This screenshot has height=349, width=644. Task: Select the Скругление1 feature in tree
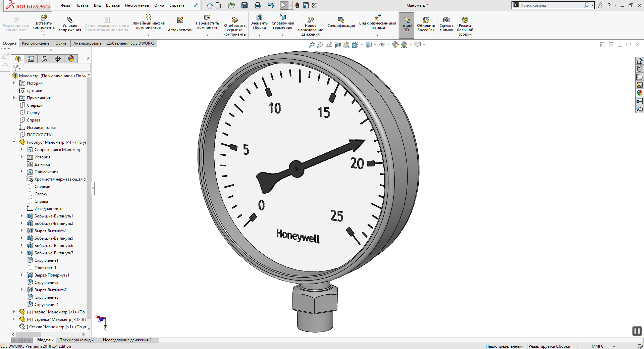click(x=46, y=260)
